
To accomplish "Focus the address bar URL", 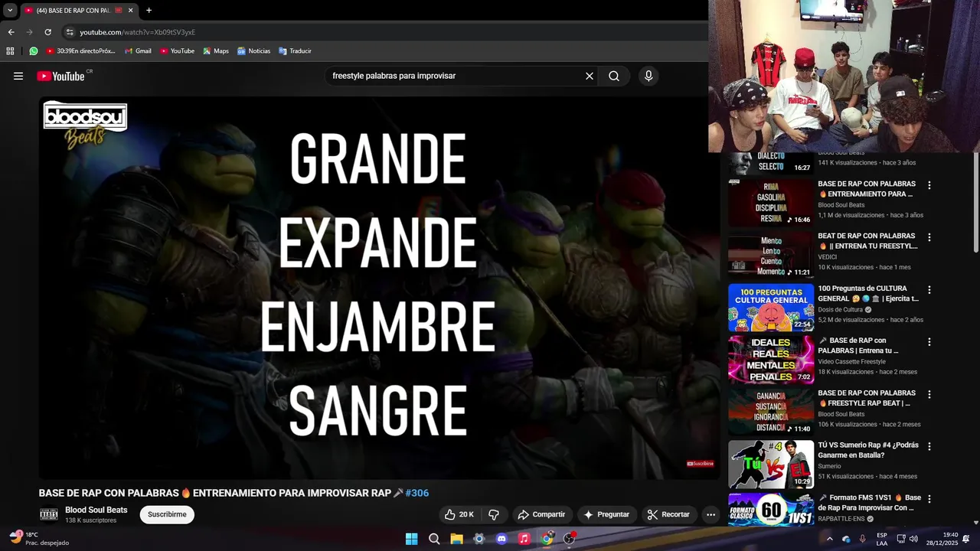I will (138, 32).
